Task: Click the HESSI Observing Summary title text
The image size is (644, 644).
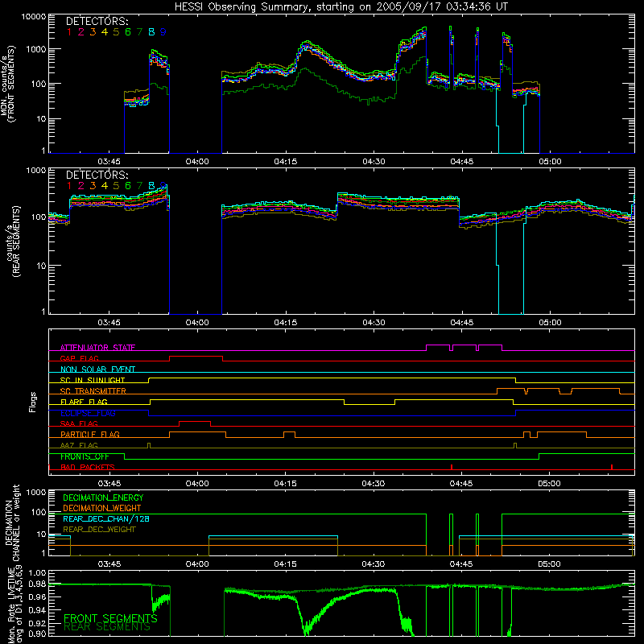Action: (341, 7)
